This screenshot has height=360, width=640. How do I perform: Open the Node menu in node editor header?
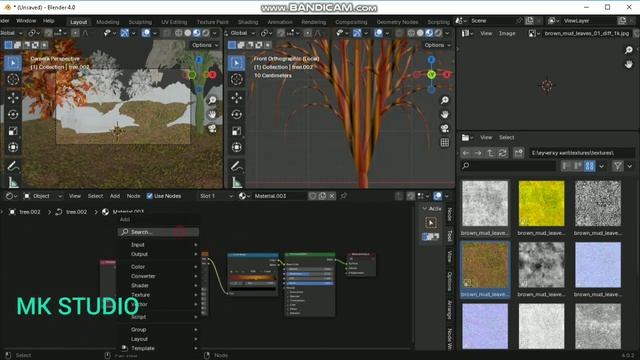coord(133,196)
